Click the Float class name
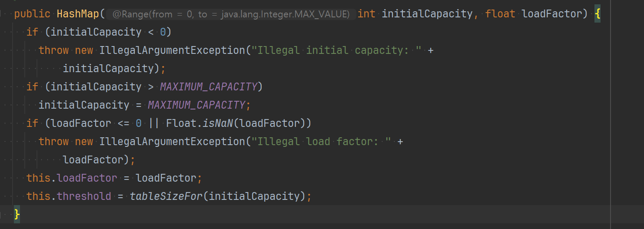This screenshot has width=644, height=229. coord(181,123)
